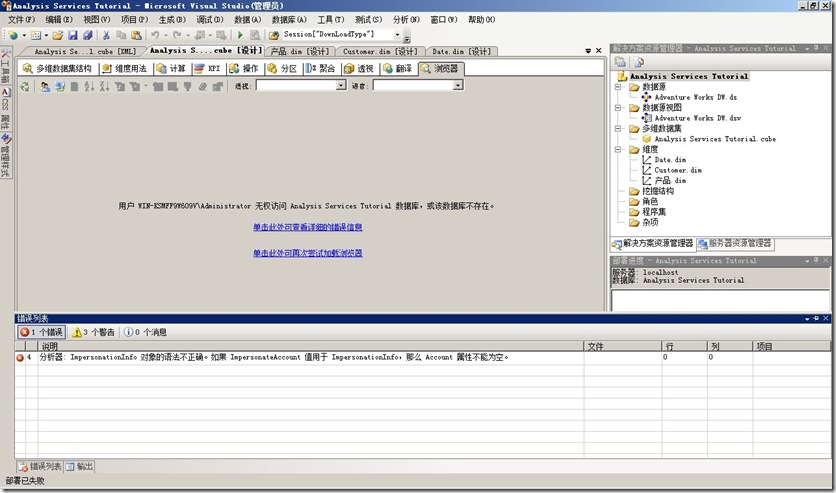
Task: Click the Save toolbar icon
Action: [73, 35]
